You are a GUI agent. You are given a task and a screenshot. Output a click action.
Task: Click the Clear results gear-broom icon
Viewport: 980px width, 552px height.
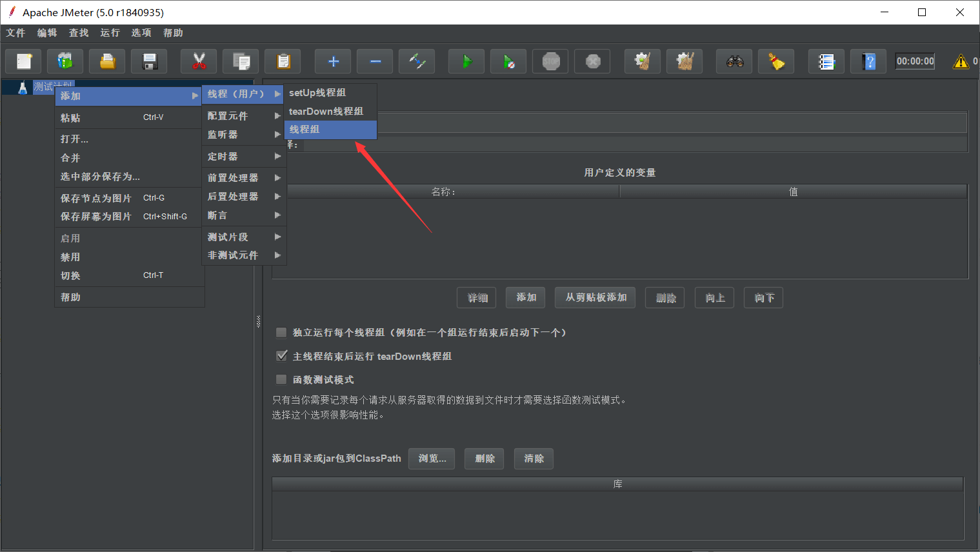click(643, 61)
